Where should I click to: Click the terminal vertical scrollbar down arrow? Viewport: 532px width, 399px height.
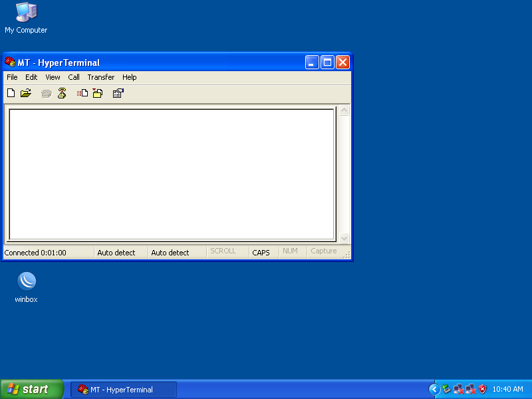click(x=344, y=238)
